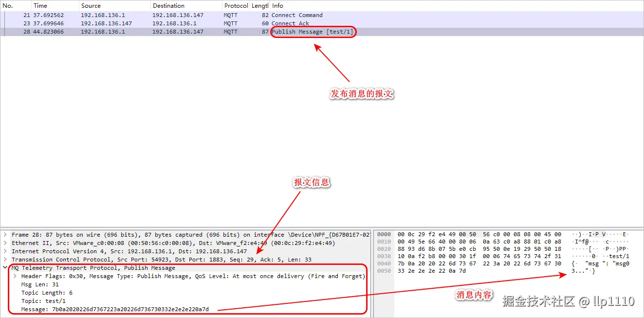Select the Transmission Control Protocol line

161,260
